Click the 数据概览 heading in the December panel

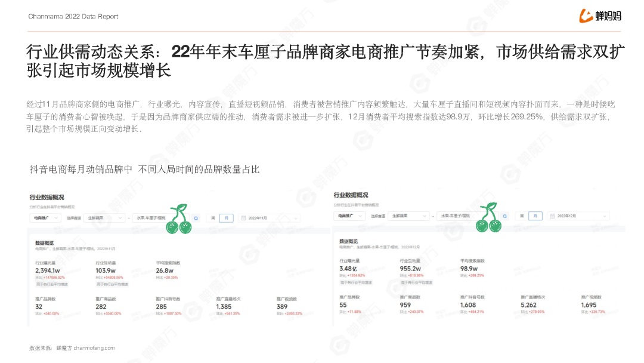pyautogui.click(x=349, y=241)
